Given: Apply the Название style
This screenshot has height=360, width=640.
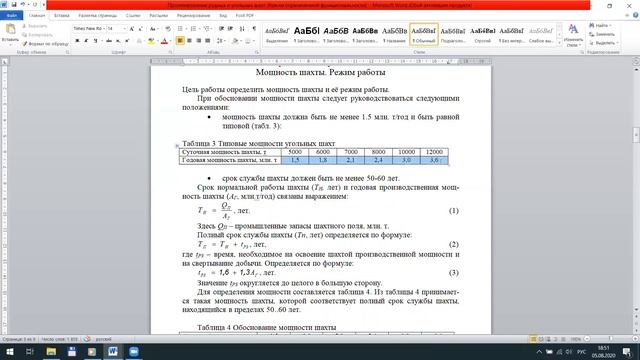Looking at the screenshot, I should click(x=394, y=34).
